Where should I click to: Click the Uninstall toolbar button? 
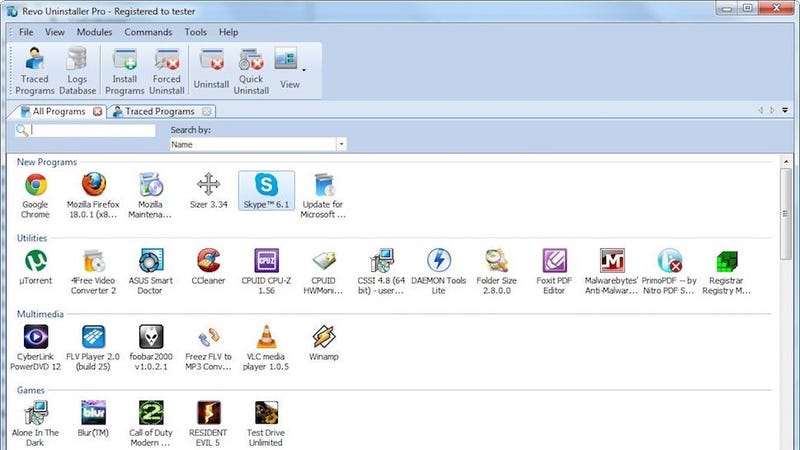coord(211,70)
